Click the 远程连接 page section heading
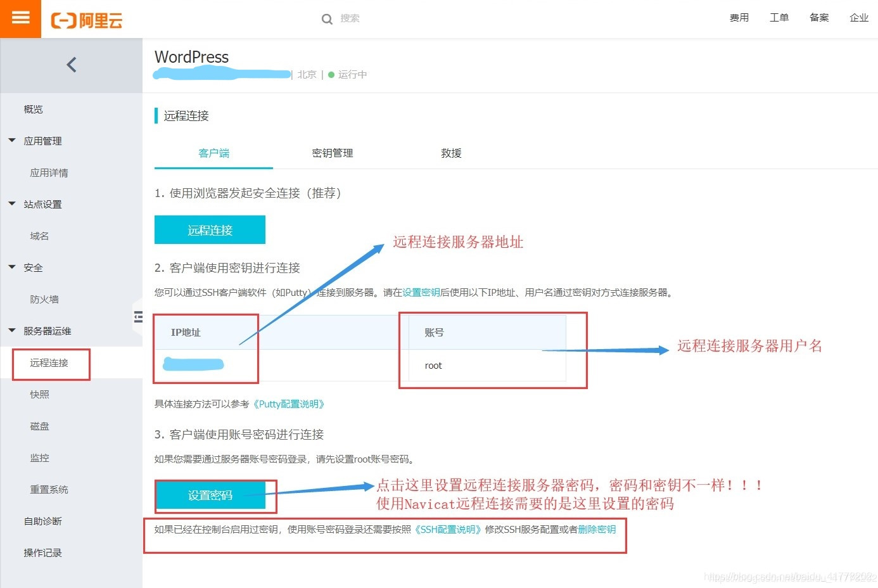The image size is (878, 588). 186,116
